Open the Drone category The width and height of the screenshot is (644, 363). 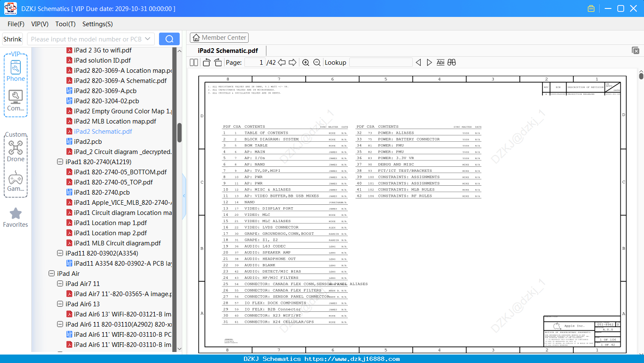[16, 151]
